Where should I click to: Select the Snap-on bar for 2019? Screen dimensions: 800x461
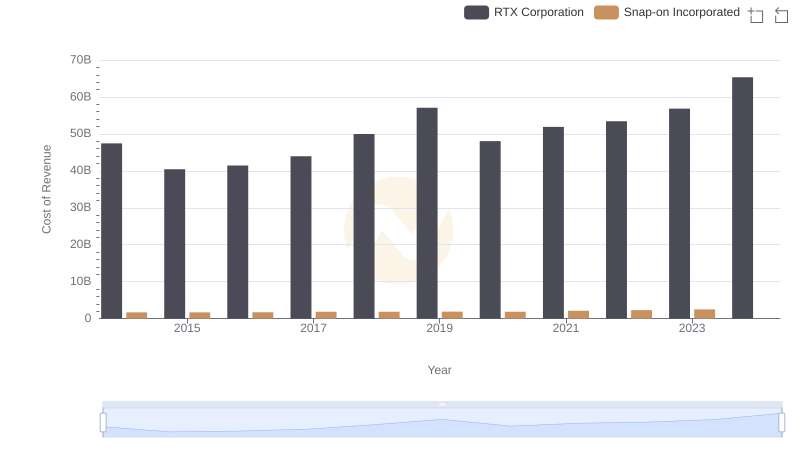tap(452, 315)
